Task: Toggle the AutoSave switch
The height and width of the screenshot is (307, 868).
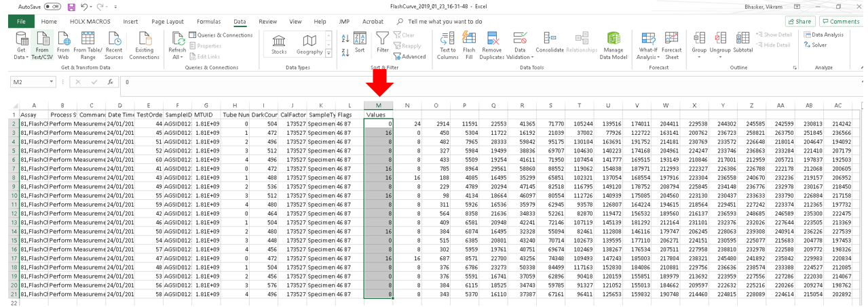Action: click(52, 6)
